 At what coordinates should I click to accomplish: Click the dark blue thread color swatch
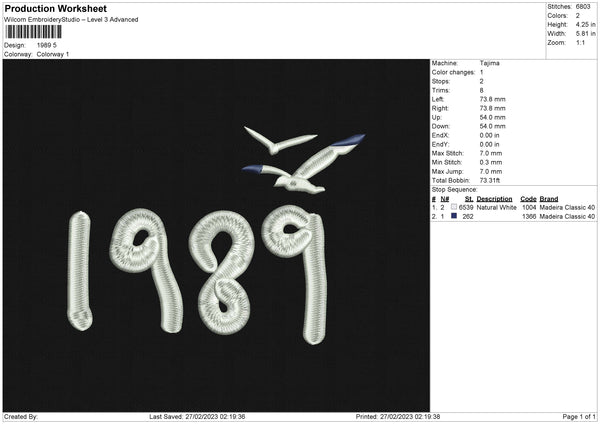click(x=454, y=216)
